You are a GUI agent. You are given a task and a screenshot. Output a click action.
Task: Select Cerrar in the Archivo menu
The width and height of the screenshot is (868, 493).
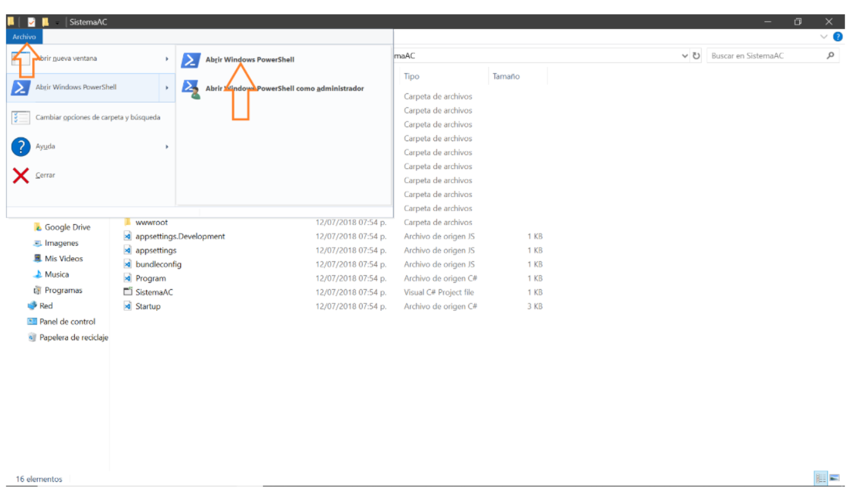[x=90, y=175]
